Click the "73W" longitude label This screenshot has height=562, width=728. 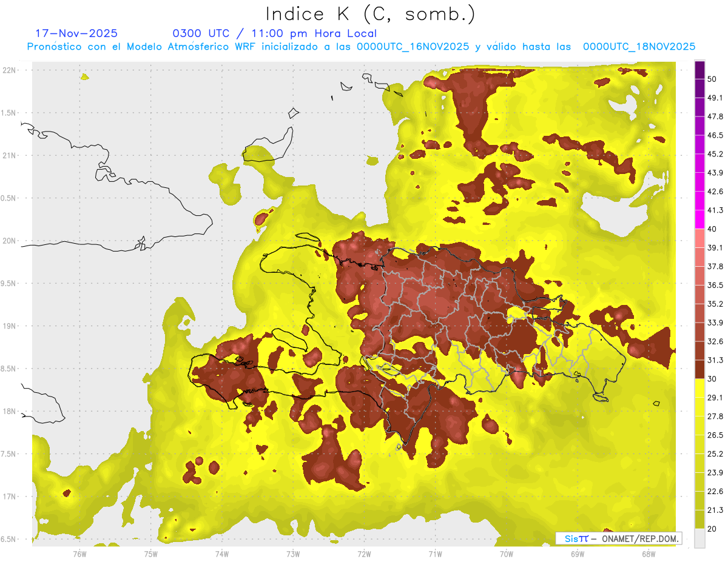click(x=293, y=554)
